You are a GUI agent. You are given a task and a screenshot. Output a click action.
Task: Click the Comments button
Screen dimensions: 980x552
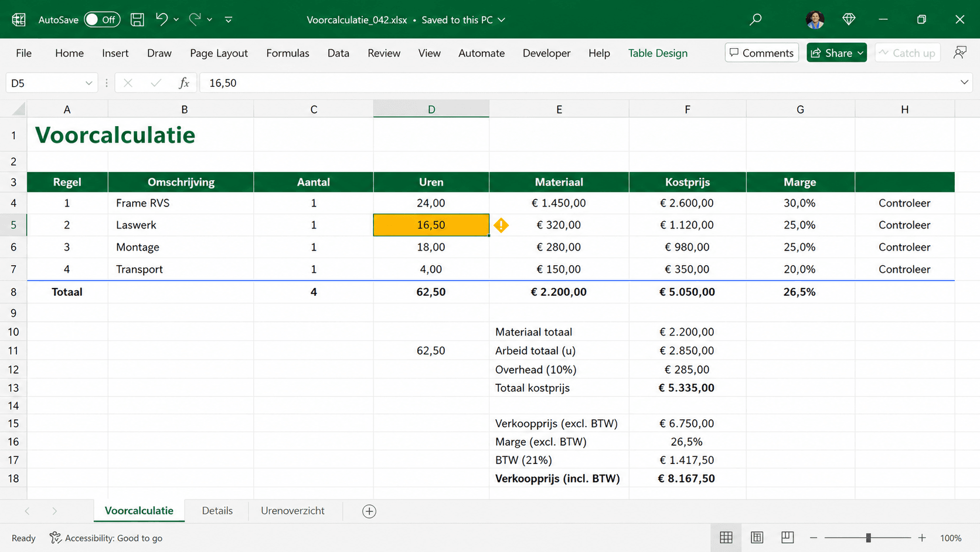click(761, 53)
